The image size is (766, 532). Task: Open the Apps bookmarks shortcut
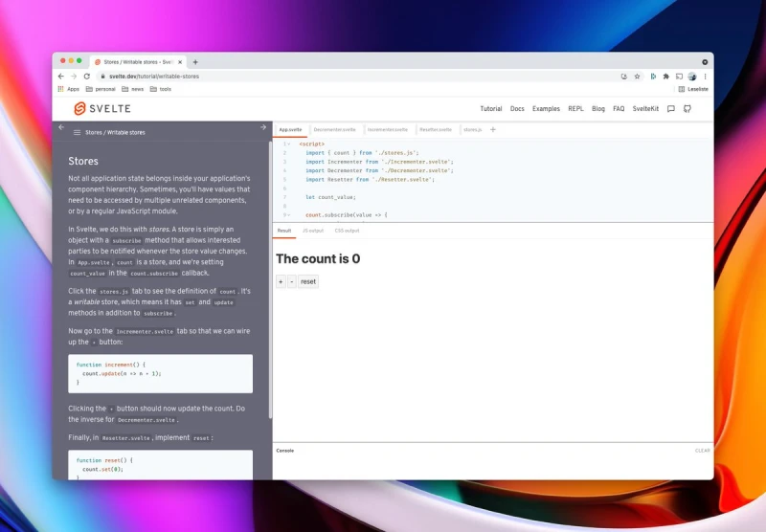[68, 89]
